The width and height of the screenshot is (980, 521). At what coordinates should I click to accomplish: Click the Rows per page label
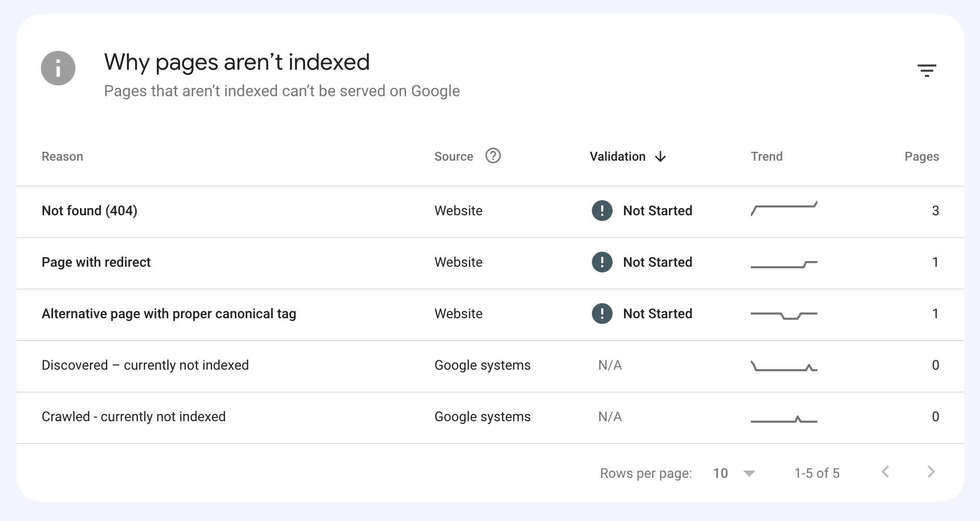646,473
